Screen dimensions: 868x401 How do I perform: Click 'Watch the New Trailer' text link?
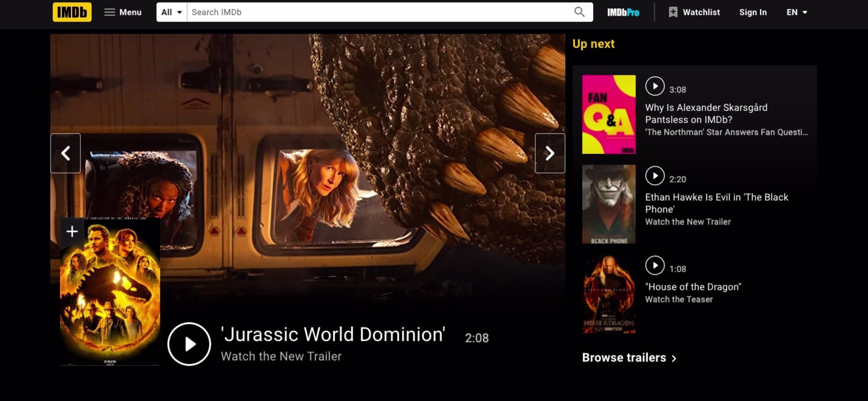click(281, 356)
